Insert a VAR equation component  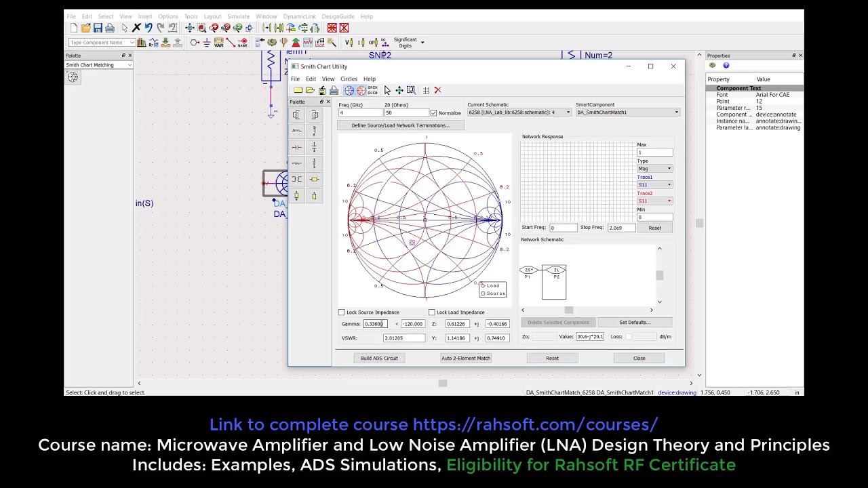pyautogui.click(x=218, y=43)
